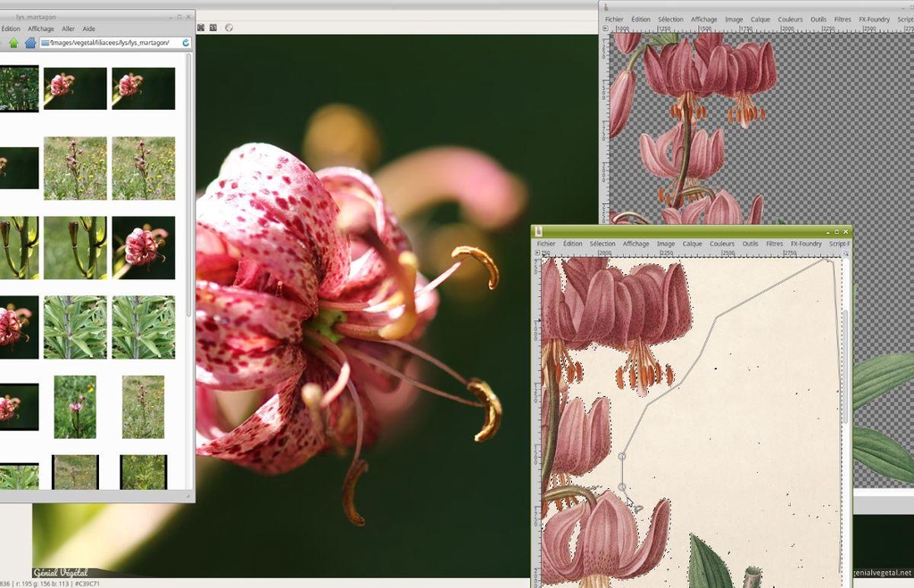Click the GIMP icon in the front window title bar
This screenshot has height=588, width=914.
[539, 232]
